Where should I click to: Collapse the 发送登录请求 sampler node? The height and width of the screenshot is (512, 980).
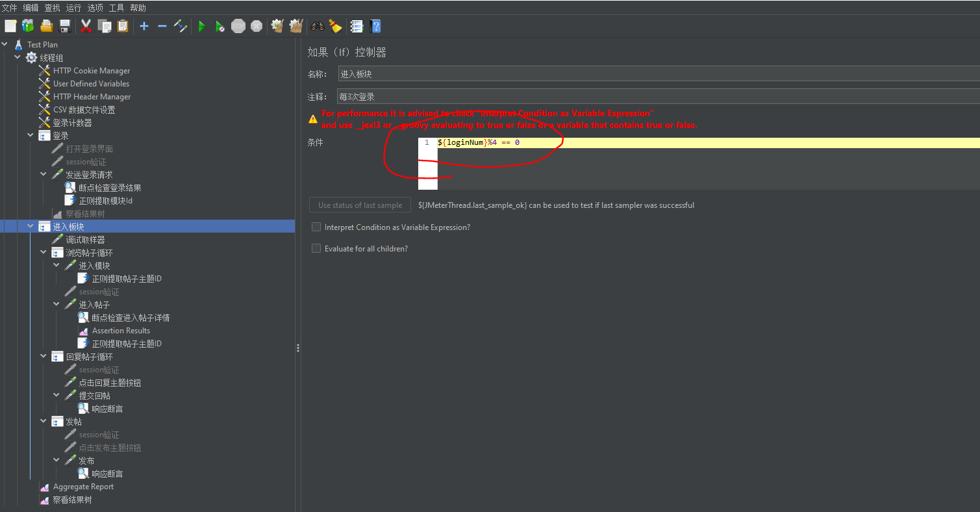tap(44, 175)
